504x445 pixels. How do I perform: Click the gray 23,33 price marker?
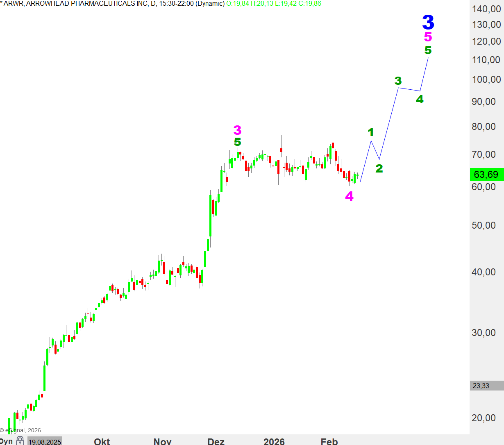coord(486,386)
